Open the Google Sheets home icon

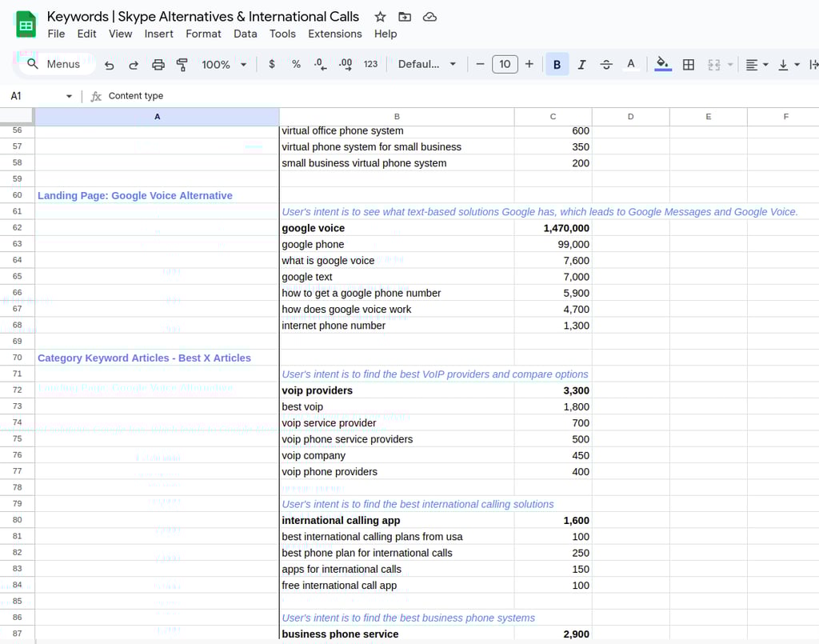[26, 25]
